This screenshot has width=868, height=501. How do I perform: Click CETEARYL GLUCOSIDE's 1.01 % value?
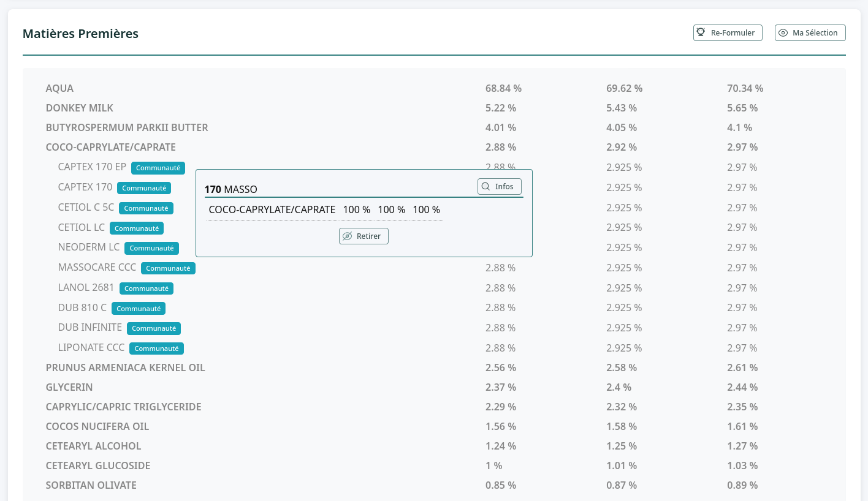622,465
